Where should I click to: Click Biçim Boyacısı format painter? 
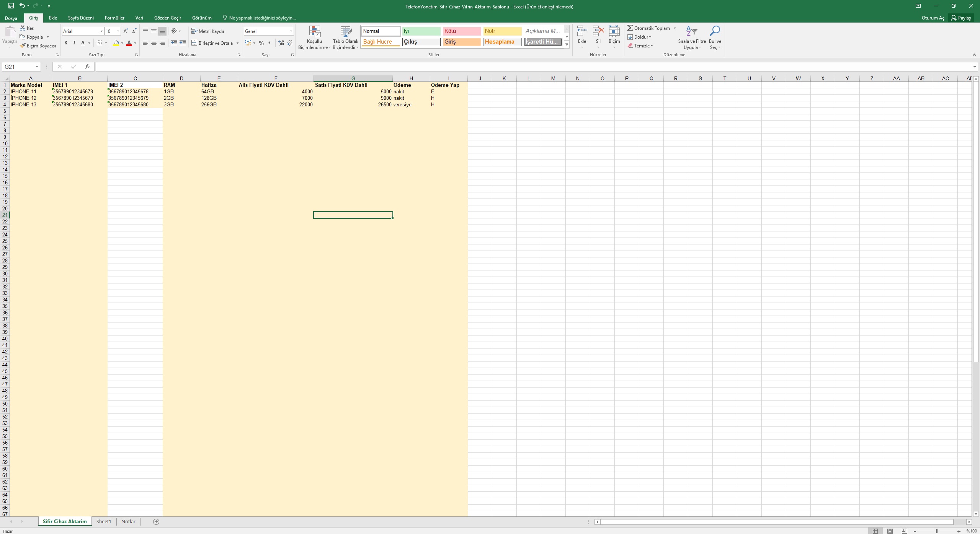(x=38, y=46)
